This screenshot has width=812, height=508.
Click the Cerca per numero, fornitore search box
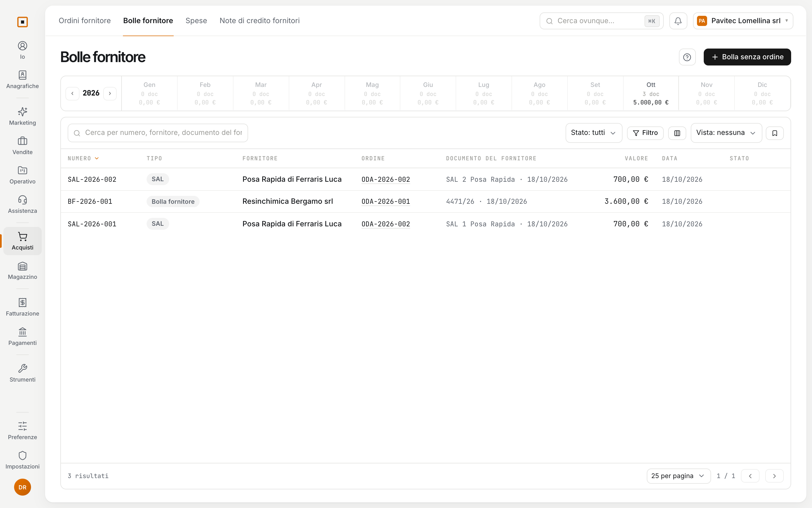tap(158, 133)
